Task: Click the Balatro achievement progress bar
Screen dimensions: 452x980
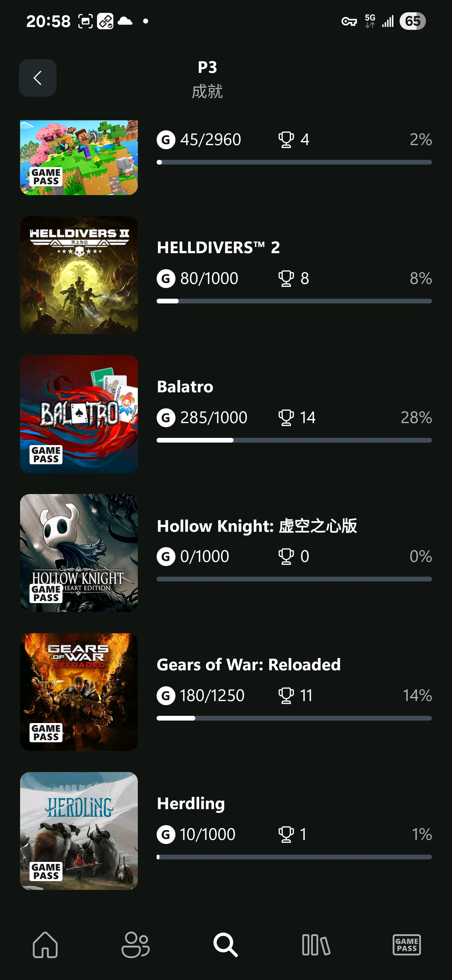Action: (x=294, y=440)
